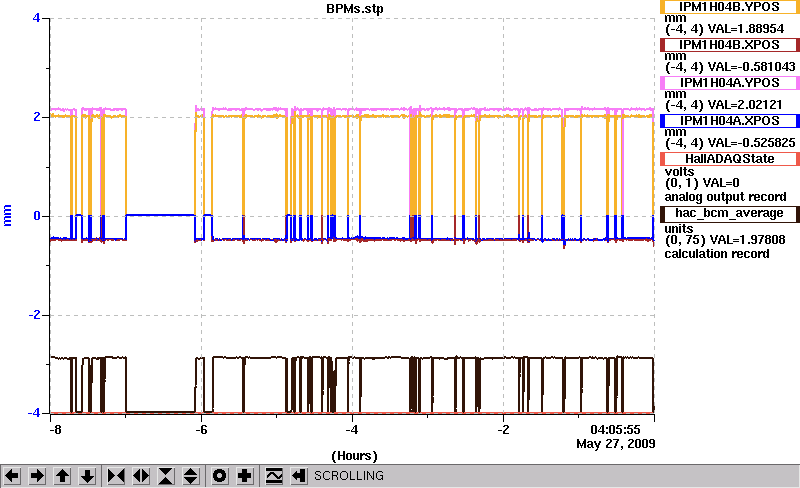Screen dimensions: 800x488
Task: Click the units label under hac_bcm_average
Action: 679,229
